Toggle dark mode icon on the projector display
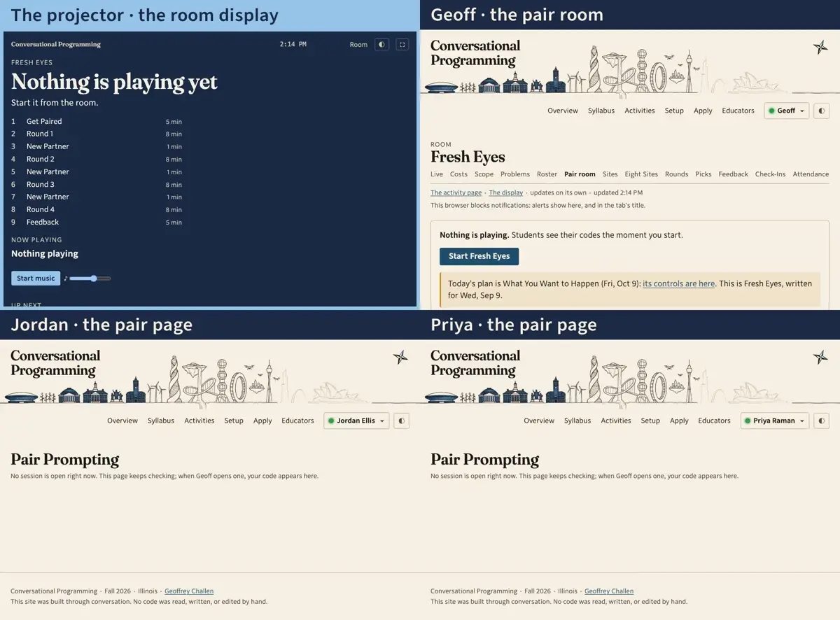 [381, 44]
